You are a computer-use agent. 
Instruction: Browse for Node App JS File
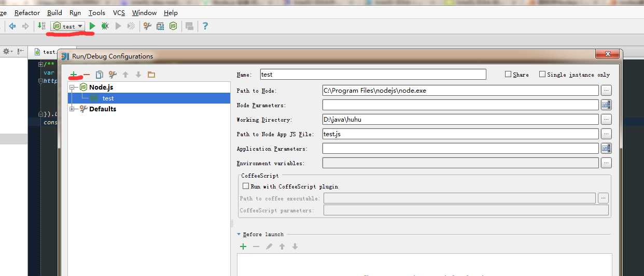[606, 134]
